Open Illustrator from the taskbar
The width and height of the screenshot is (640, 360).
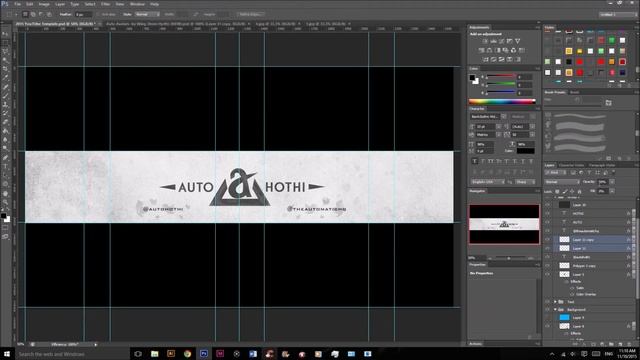tap(171, 354)
